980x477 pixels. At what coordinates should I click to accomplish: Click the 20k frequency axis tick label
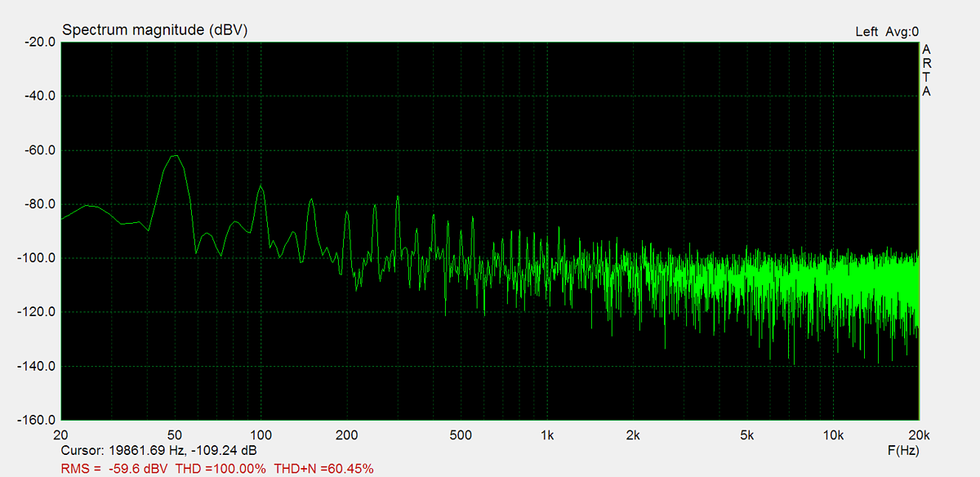918,435
